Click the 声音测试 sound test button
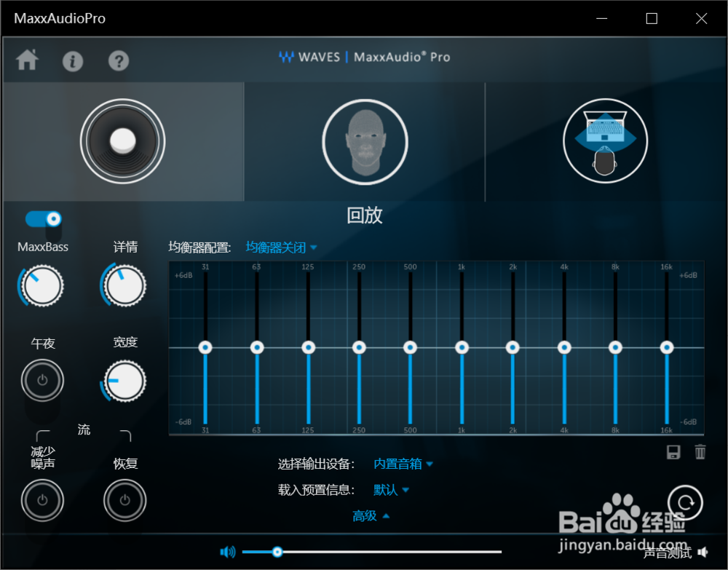 coord(676,553)
